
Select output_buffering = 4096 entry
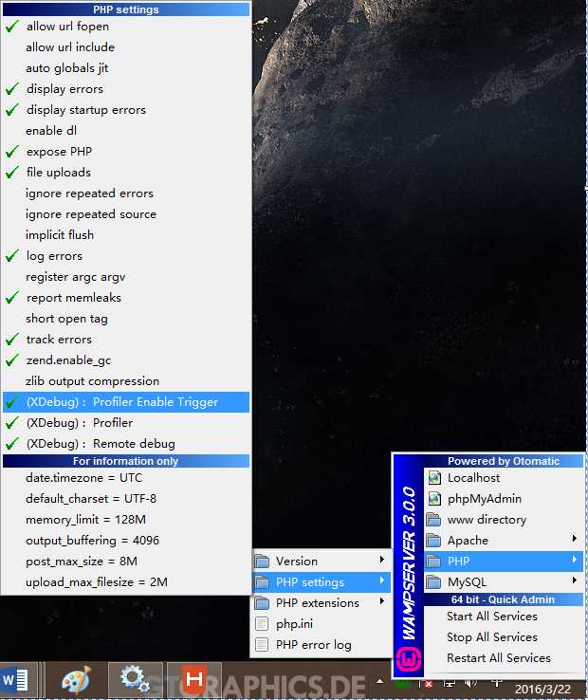point(126,541)
